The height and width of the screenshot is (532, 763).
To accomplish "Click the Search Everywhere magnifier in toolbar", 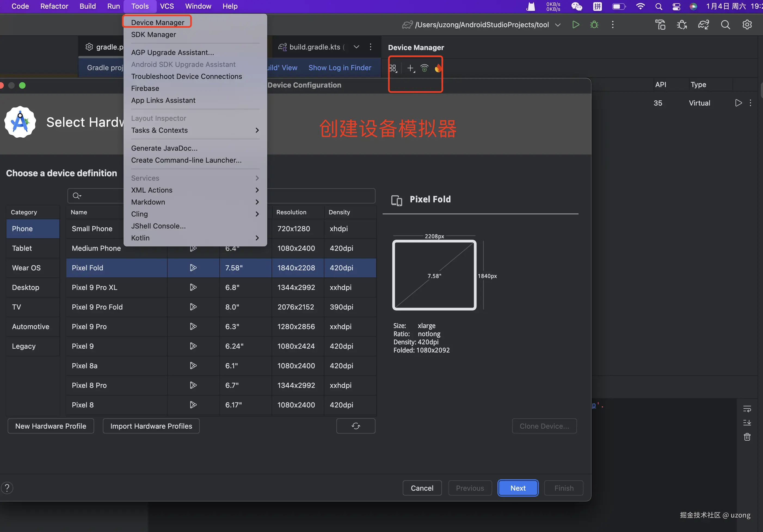I will pyautogui.click(x=725, y=24).
